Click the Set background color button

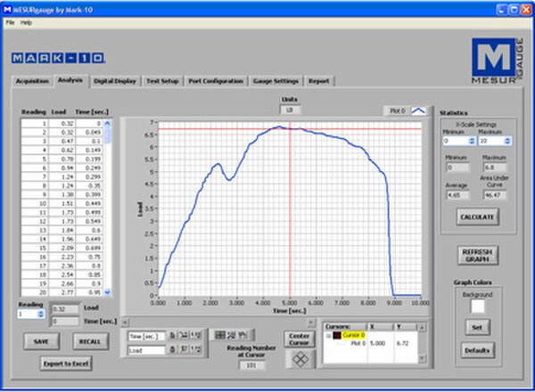477,327
